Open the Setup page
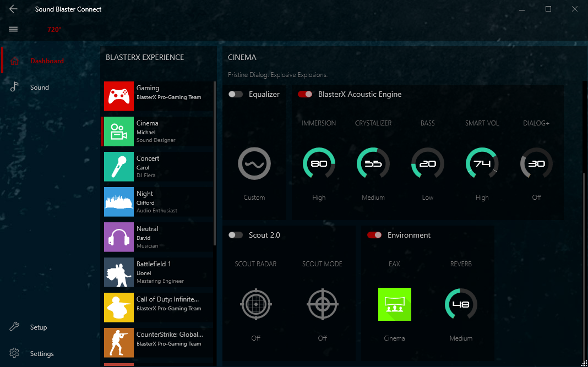This screenshot has width=588, height=367. [x=38, y=327]
